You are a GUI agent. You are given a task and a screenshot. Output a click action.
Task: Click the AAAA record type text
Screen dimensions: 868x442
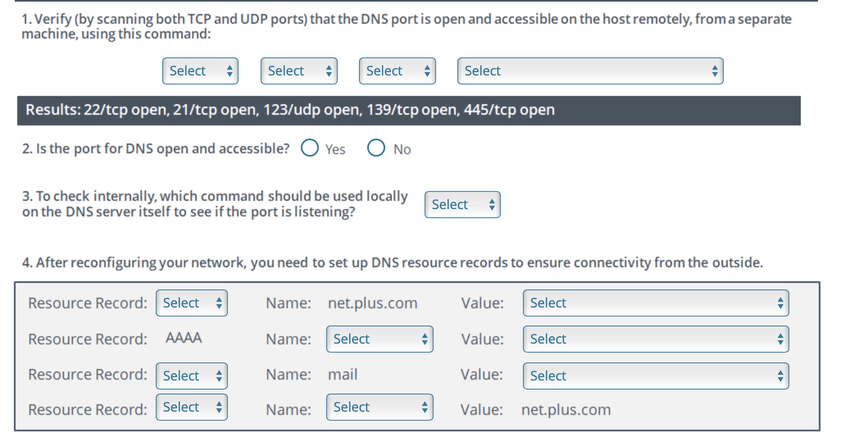[x=184, y=338]
